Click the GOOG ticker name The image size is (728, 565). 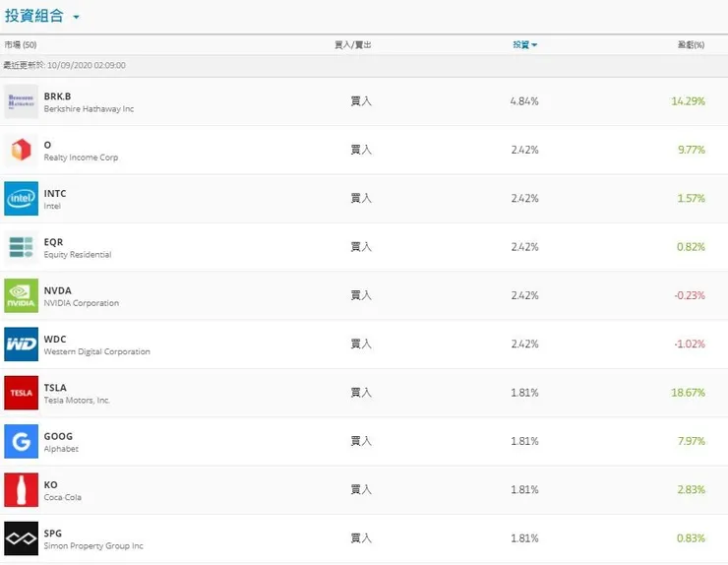tap(58, 436)
